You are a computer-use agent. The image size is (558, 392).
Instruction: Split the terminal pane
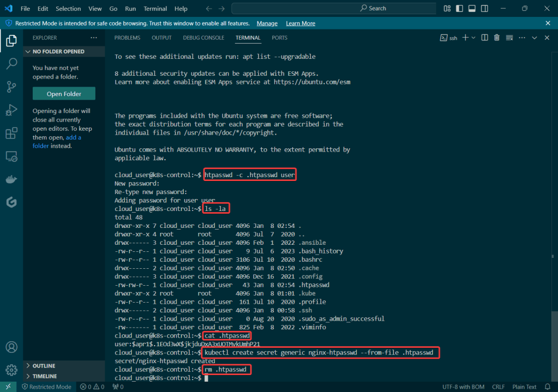[x=484, y=38]
